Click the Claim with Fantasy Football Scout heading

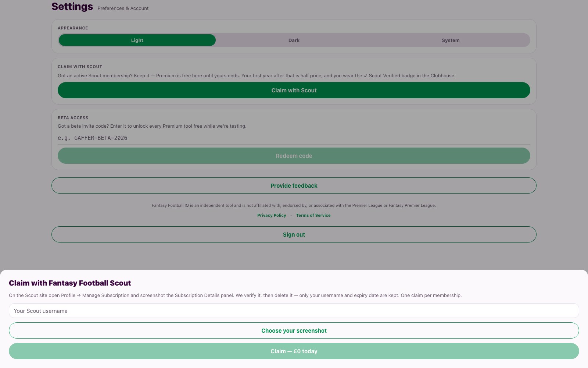(70, 283)
